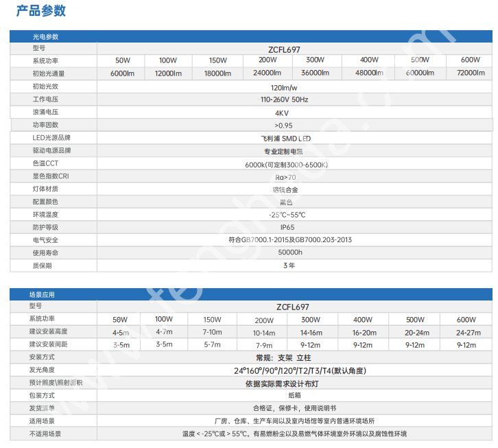Select the 铝镁合金 value

(x=285, y=190)
